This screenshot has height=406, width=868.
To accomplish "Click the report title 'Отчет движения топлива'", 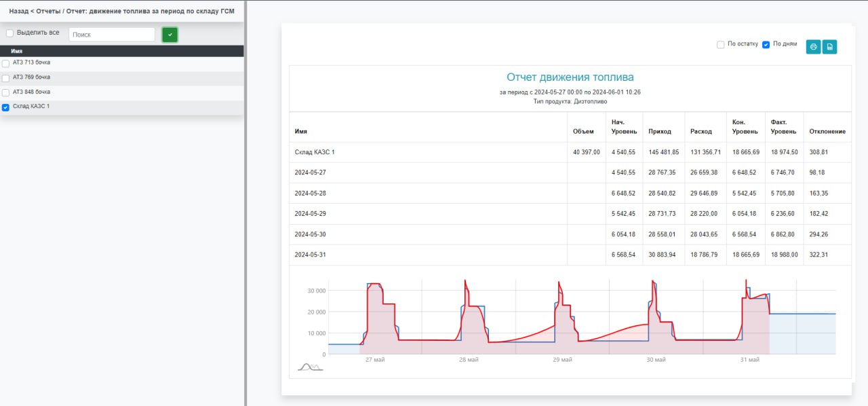I will (570, 77).
